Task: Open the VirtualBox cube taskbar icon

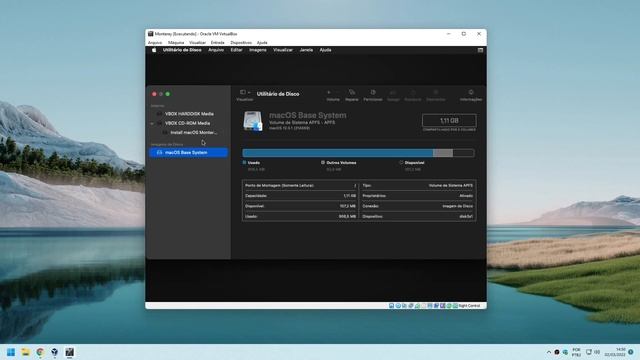Action: point(55,352)
